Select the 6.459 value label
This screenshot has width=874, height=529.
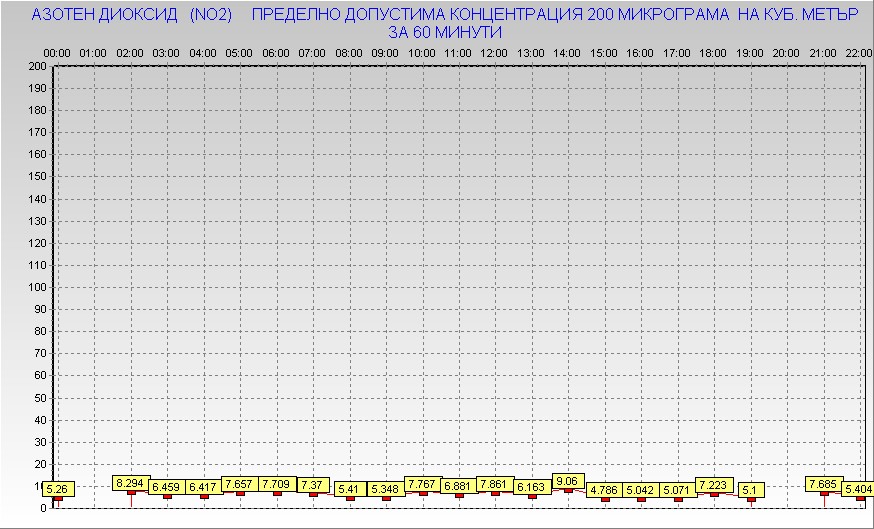pos(166,487)
